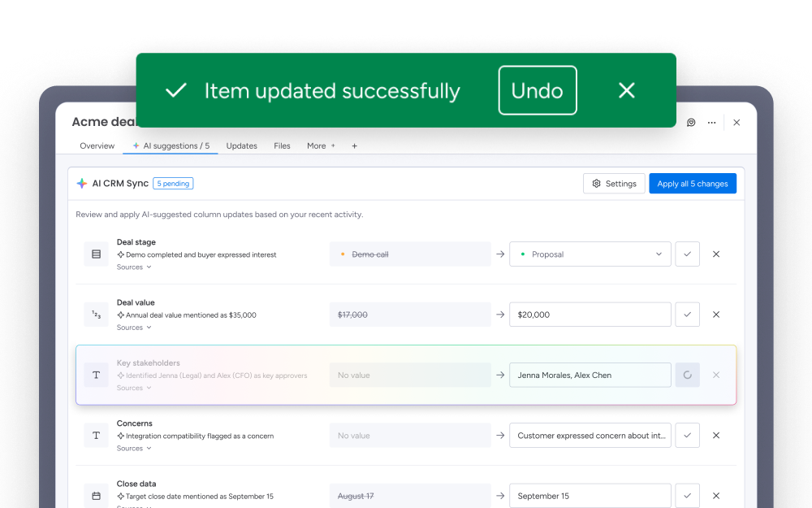Click Demo completed and buyer expressed interest
The width and height of the screenshot is (812, 508).
(x=201, y=255)
